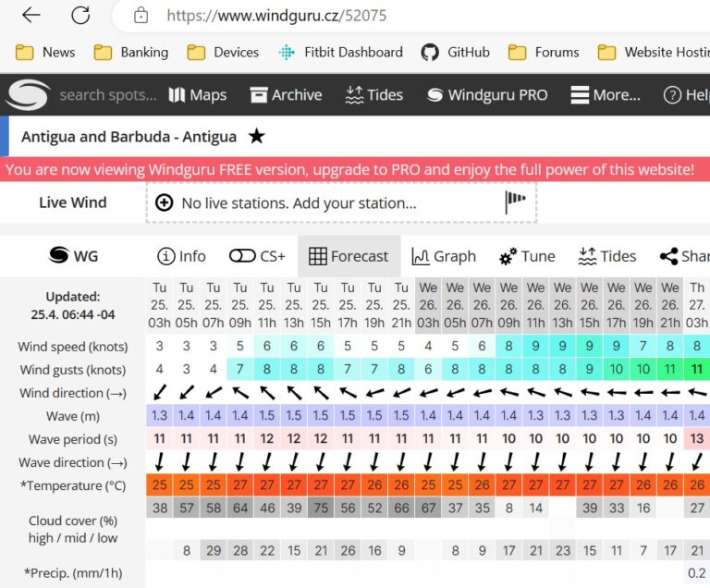Open the Tides tab below Live Wind
Viewport: 710px width, 588px height.
(x=606, y=256)
